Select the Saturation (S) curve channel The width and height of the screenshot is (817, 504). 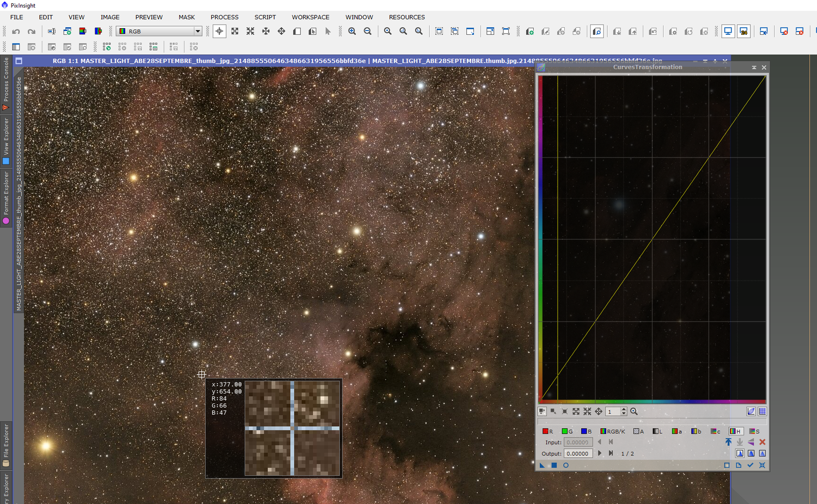pyautogui.click(x=754, y=431)
